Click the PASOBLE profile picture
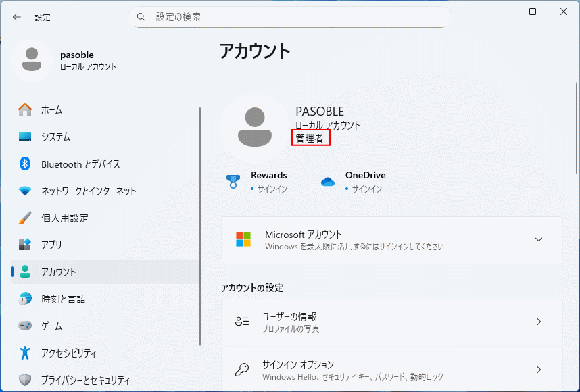The height and width of the screenshot is (392, 580). [254, 126]
